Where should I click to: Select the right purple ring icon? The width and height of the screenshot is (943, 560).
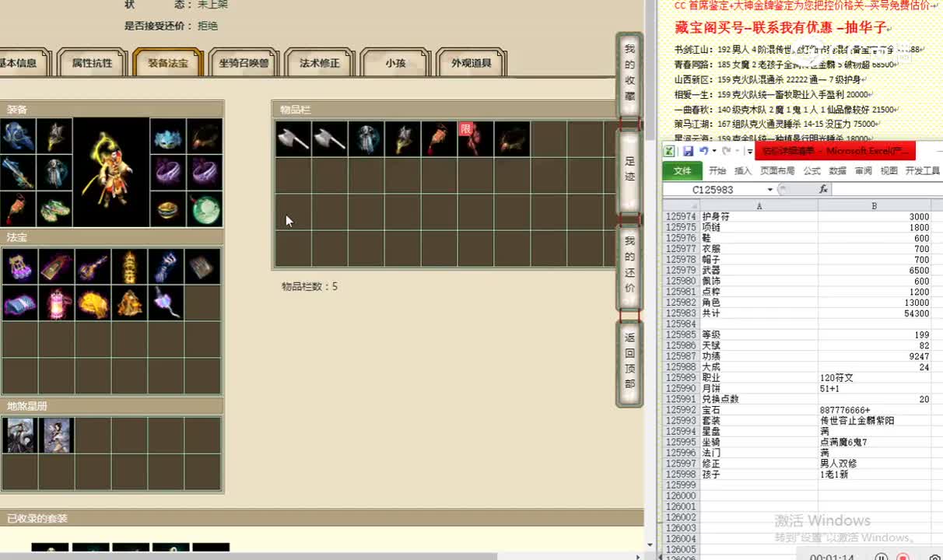(204, 173)
